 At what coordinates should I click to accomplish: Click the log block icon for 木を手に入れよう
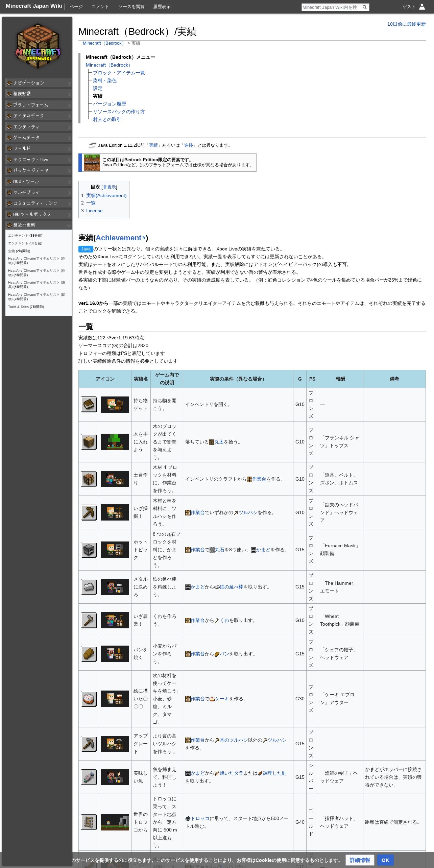click(x=89, y=442)
